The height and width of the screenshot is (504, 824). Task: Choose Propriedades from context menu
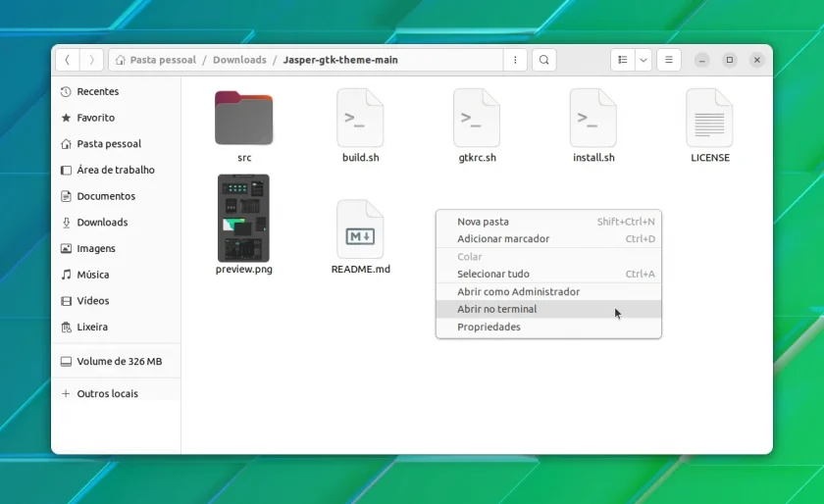[548, 327]
